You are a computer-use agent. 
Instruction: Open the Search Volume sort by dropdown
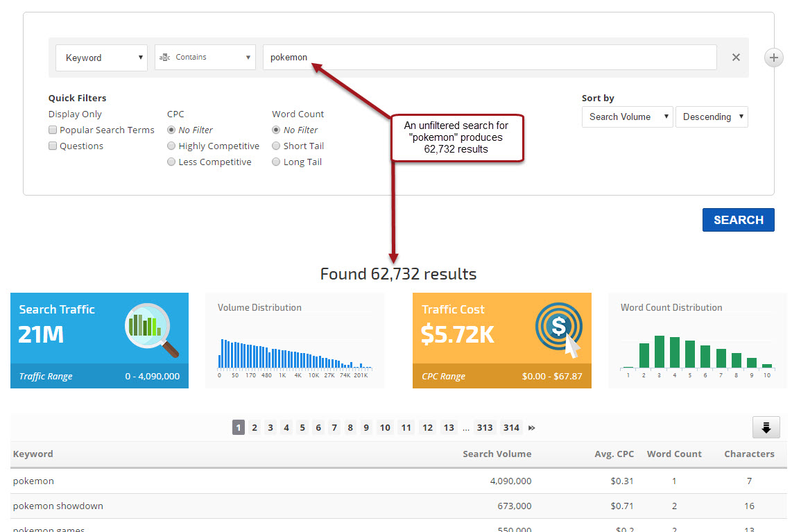[627, 117]
